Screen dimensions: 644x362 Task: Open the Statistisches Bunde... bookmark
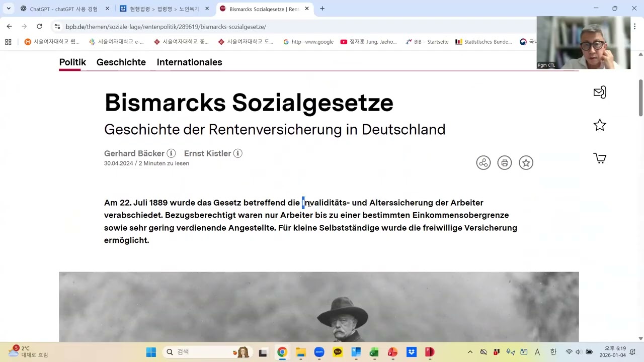click(x=484, y=42)
